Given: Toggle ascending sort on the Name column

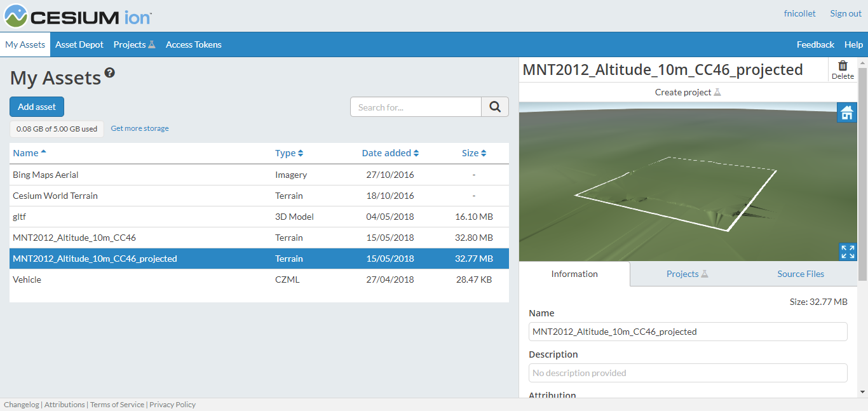Looking at the screenshot, I should pyautogui.click(x=29, y=152).
